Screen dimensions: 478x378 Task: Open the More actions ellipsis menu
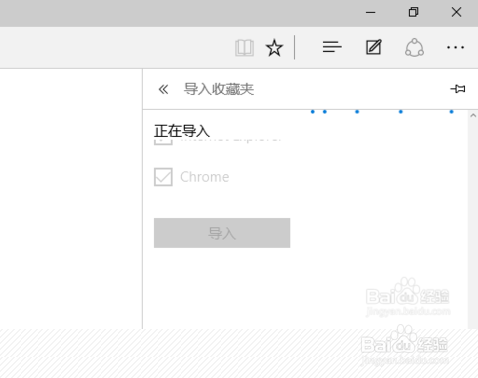(x=455, y=47)
